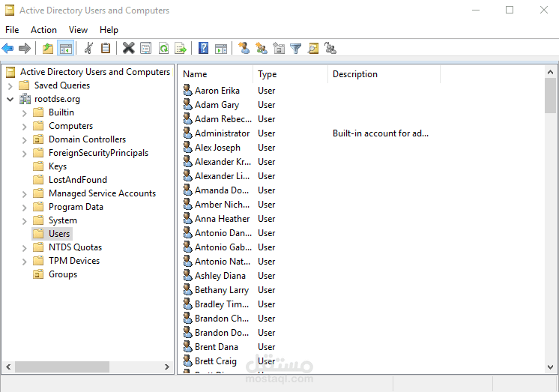This screenshot has width=559, height=392.
Task: Expand the System container
Action: pyautogui.click(x=24, y=221)
